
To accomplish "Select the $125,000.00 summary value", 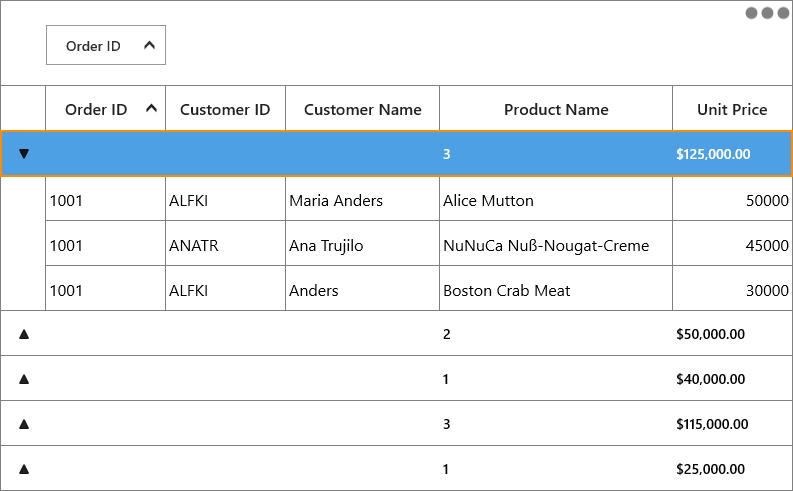I will click(x=713, y=154).
